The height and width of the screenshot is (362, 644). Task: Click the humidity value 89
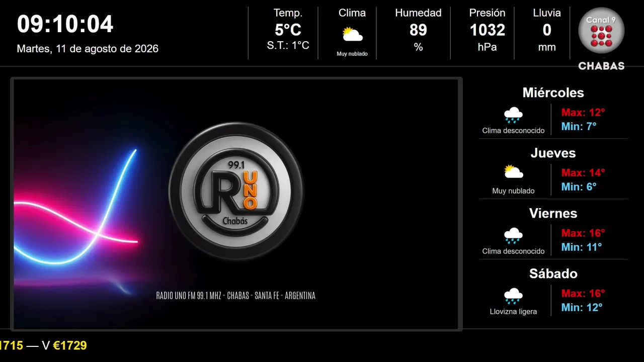[418, 30]
